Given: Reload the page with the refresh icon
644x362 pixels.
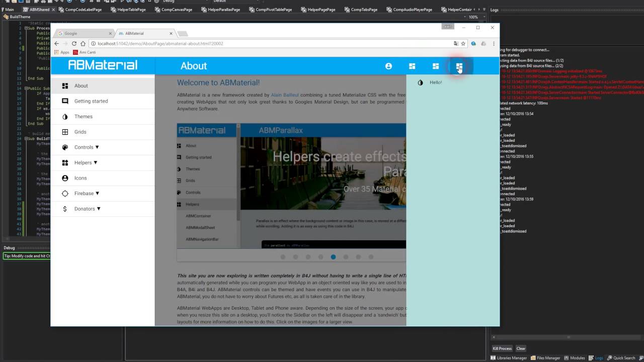Looking at the screenshot, I should [x=74, y=44].
